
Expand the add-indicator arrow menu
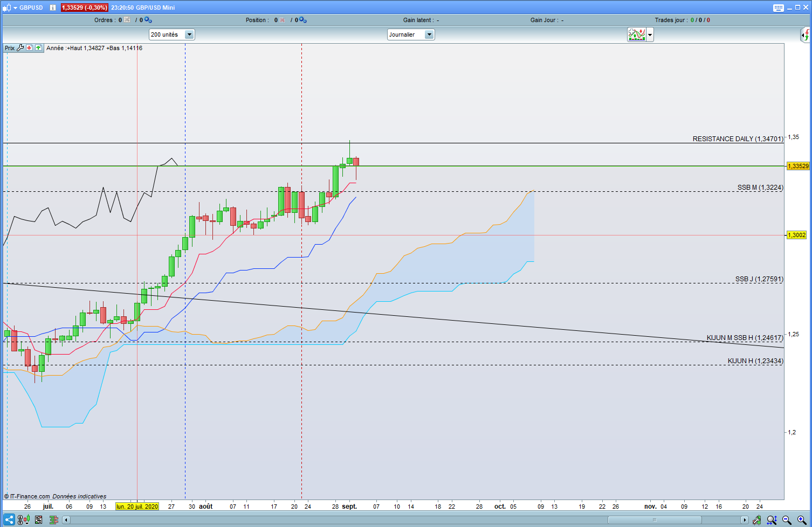point(650,34)
